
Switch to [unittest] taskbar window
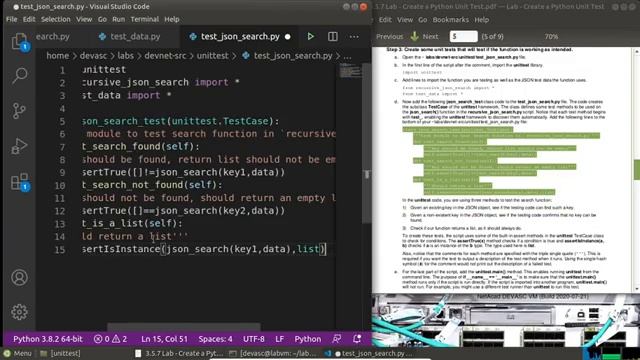coord(60,353)
